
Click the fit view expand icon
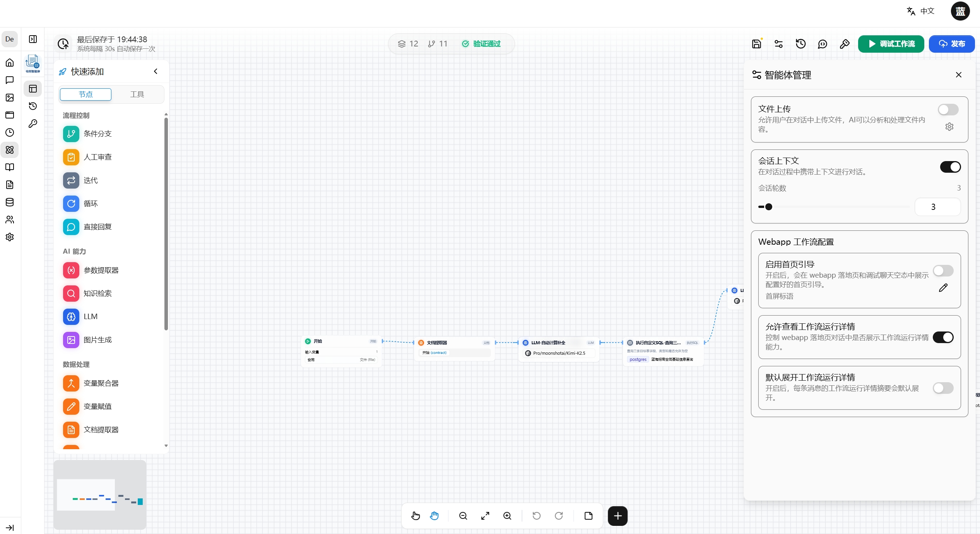click(x=485, y=516)
